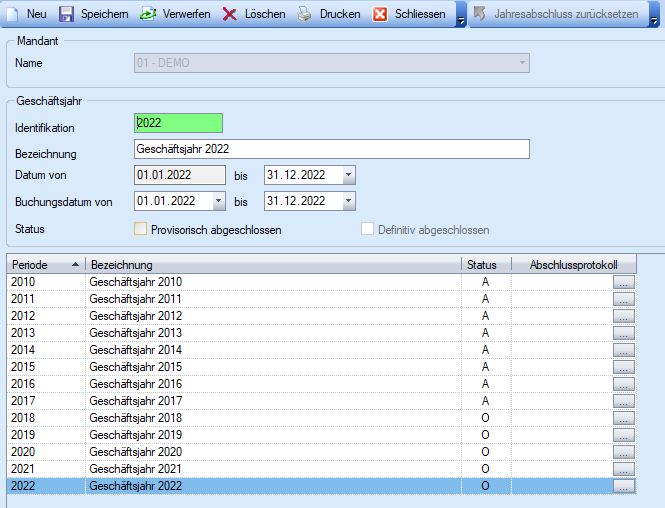665x508 pixels.
Task: Click the green Identifikation field
Action: click(178, 123)
